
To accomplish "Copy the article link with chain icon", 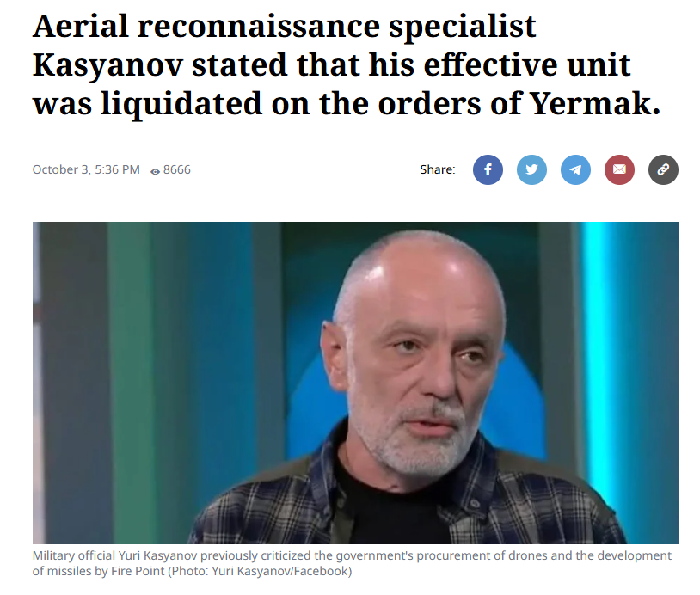I will point(663,169).
